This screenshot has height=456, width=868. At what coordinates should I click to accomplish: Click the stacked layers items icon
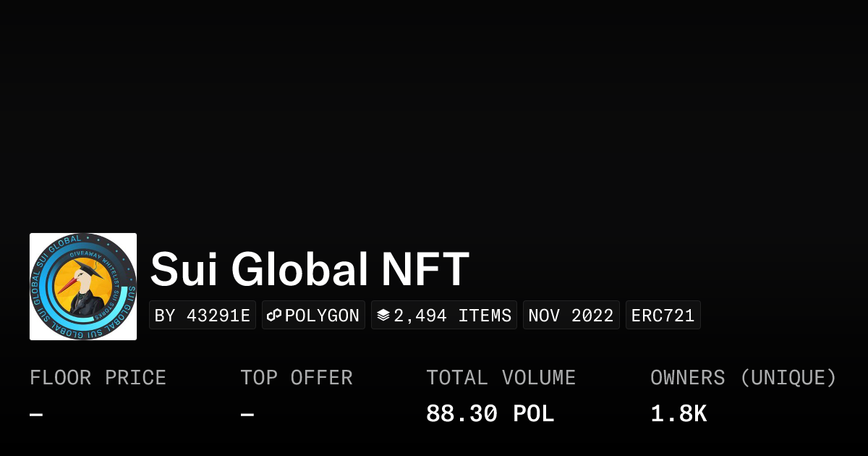[383, 316]
